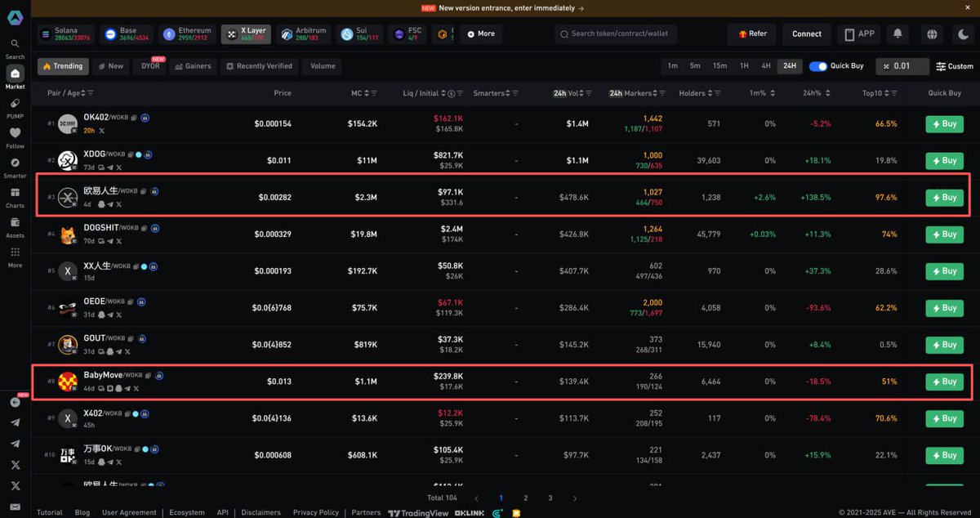The image size is (980, 518).
Task: Click the Refer gift button
Action: tap(752, 34)
